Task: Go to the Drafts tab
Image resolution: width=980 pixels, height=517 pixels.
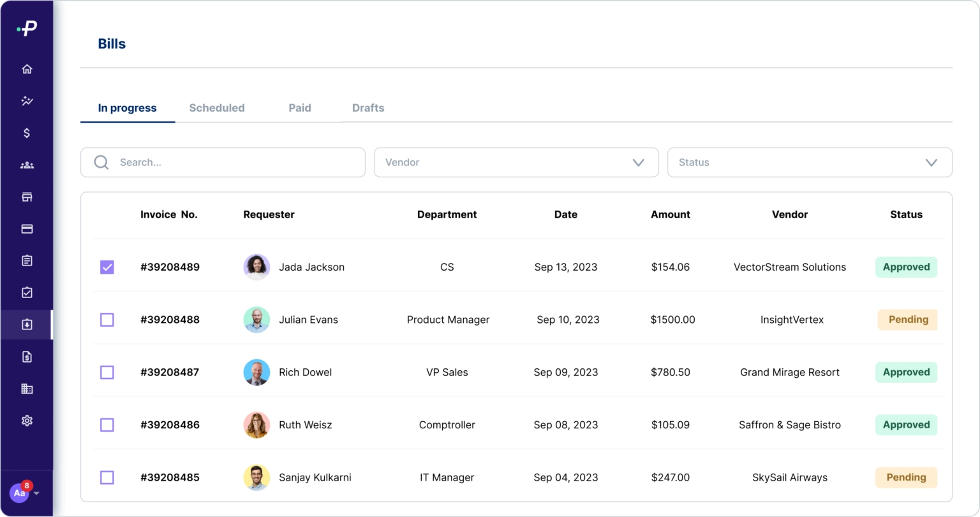Action: [368, 108]
